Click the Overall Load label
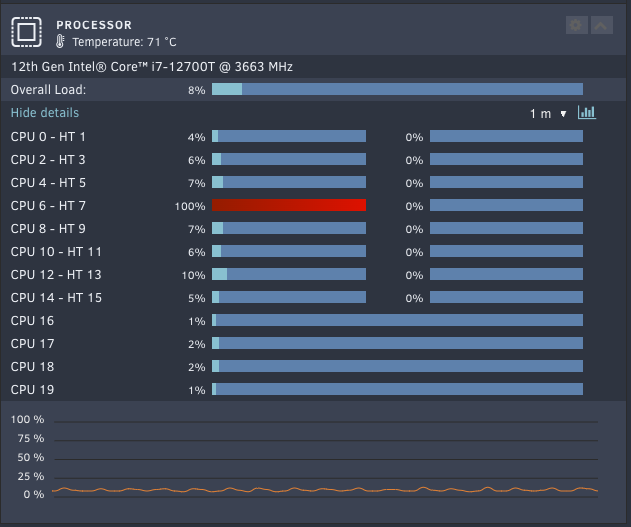631x527 pixels. click(48, 89)
